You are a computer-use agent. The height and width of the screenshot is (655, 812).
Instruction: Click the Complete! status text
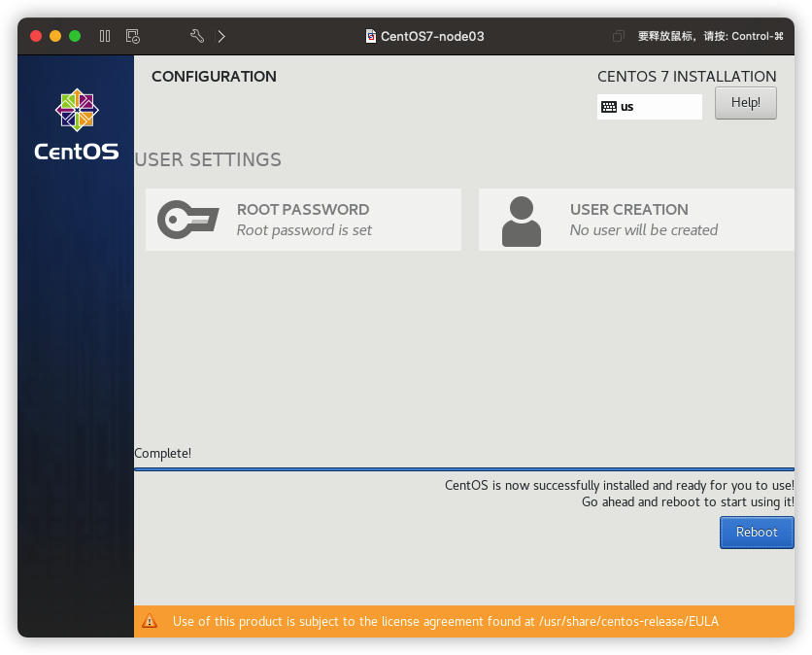(162, 454)
